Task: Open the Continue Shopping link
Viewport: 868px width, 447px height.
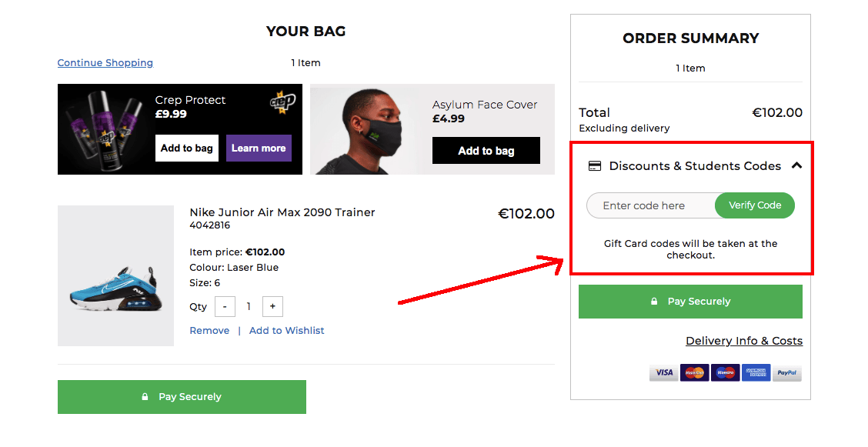Action: pos(105,63)
